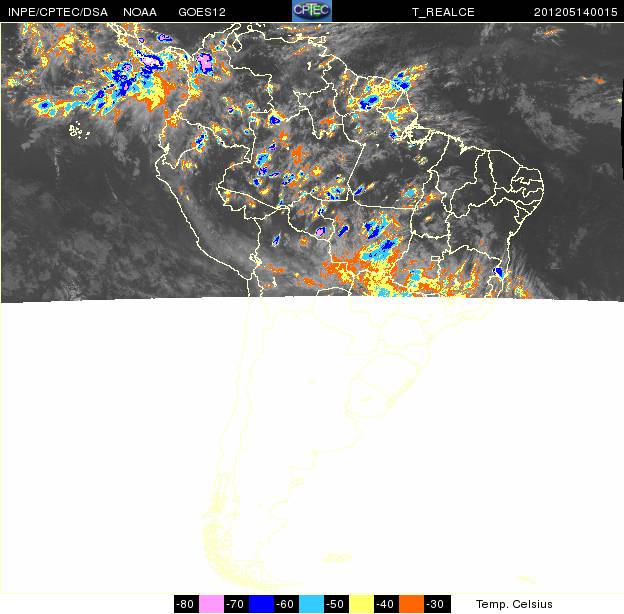Click the -40 legend value
Image resolution: width=624 pixels, height=614 pixels.
[386, 604]
